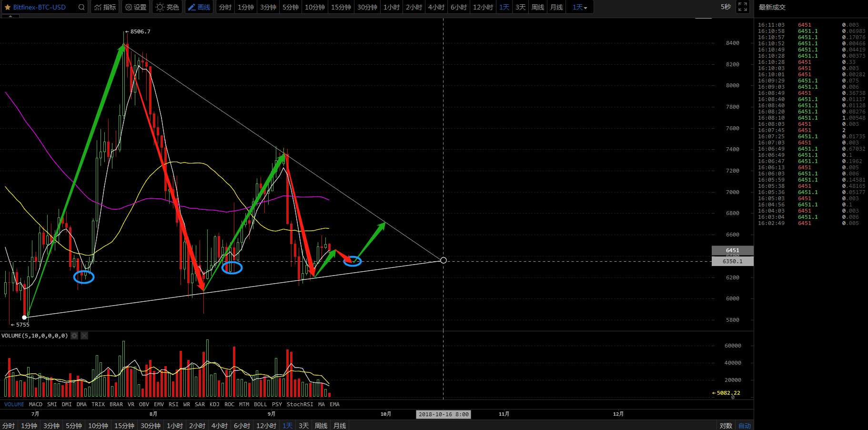
Task: Open VOLUME indicator settings gear
Action: pos(74,336)
